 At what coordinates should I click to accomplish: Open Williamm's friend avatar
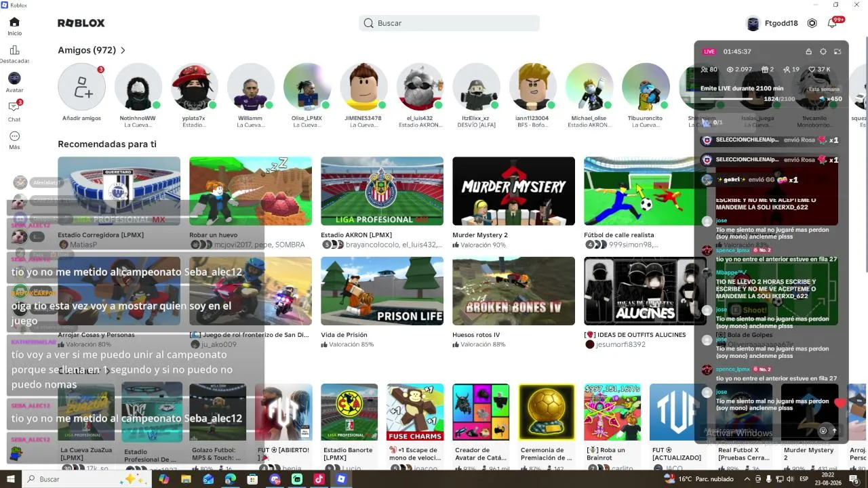point(250,87)
